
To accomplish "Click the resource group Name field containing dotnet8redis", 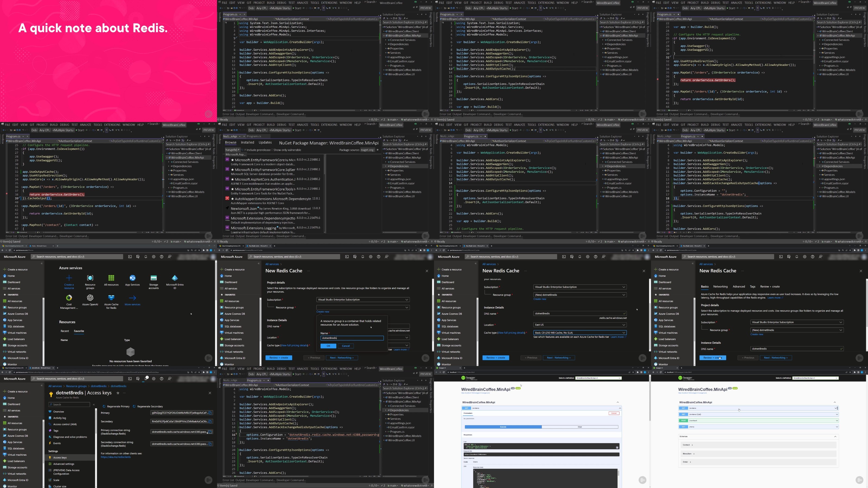I will tap(352, 338).
